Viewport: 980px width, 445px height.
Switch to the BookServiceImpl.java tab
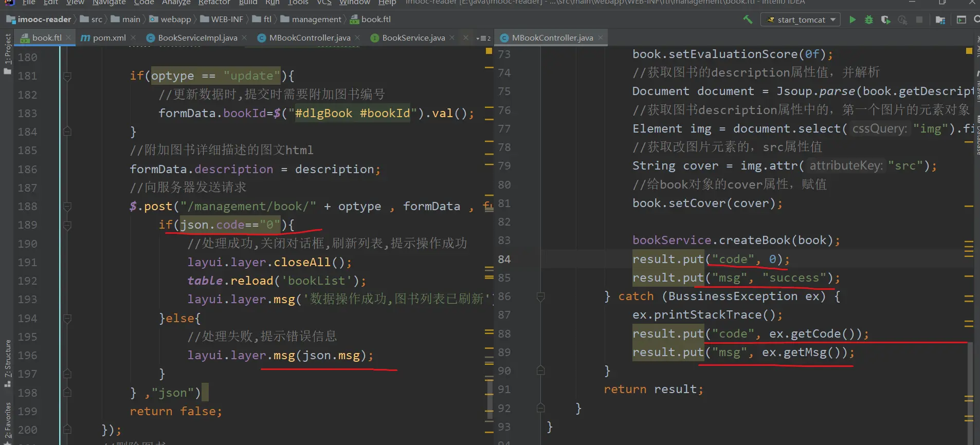coord(197,38)
